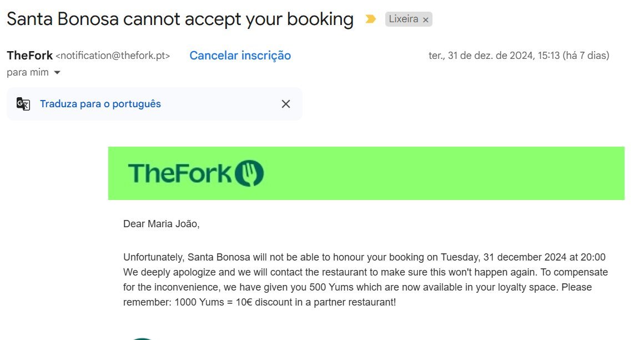Click the empty right side of the green banner
This screenshot has width=644, height=340.
point(472,173)
